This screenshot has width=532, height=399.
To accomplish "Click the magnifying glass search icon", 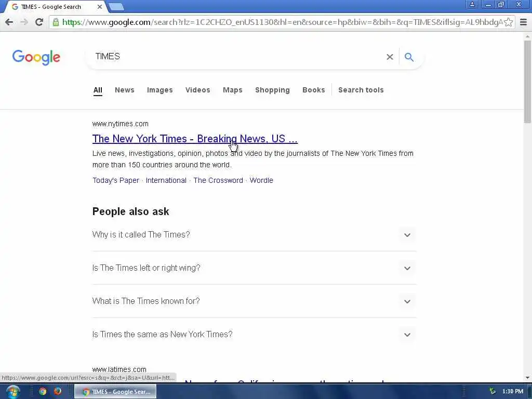I will [409, 57].
